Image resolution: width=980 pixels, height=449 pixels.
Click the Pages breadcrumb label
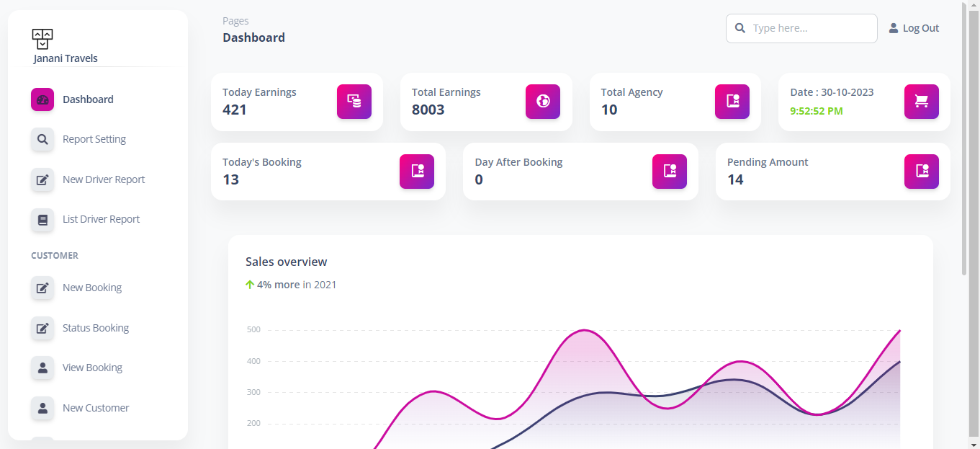pyautogui.click(x=235, y=21)
